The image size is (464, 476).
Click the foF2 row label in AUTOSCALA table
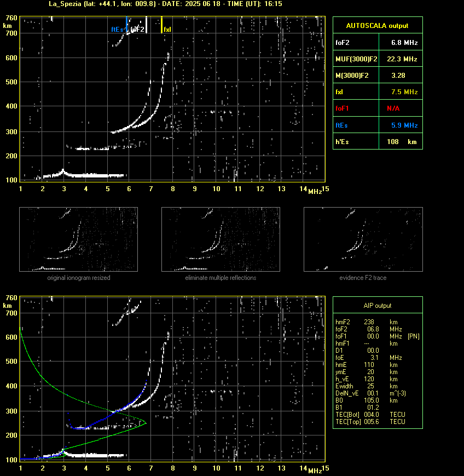tap(343, 43)
